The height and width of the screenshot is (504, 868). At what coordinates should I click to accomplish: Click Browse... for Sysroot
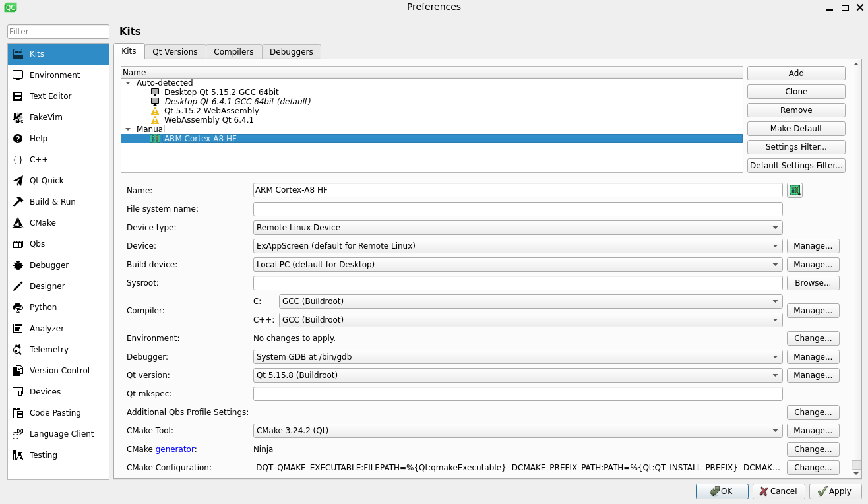click(x=813, y=283)
